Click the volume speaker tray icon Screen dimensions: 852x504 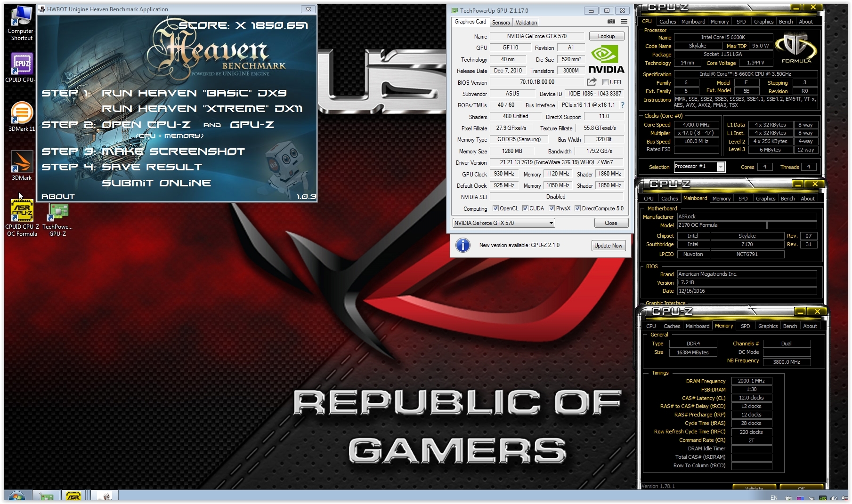tap(833, 498)
